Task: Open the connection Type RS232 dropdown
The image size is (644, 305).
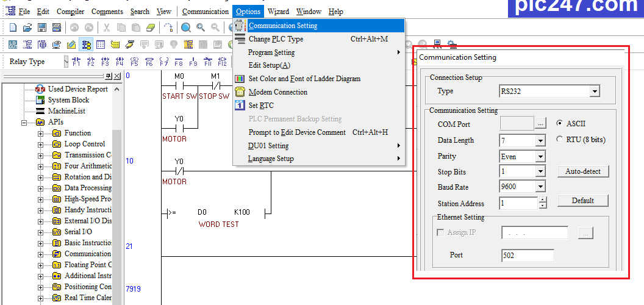Action: tap(595, 91)
